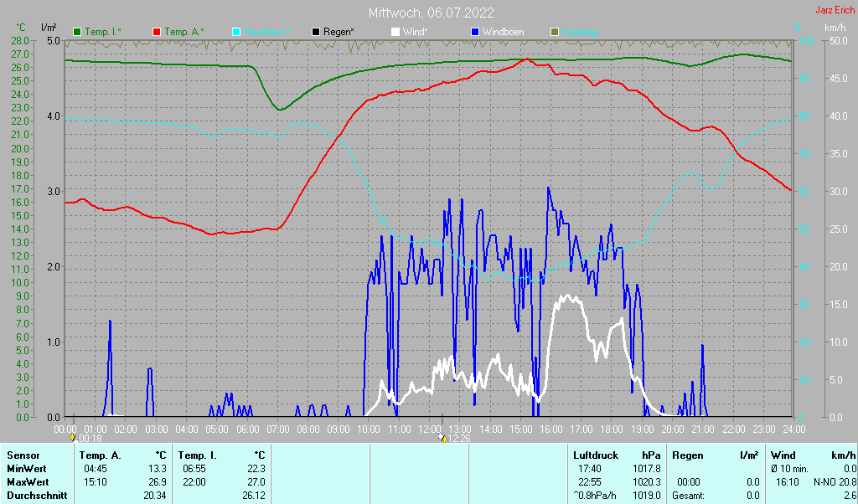Image resolution: width=858 pixels, height=504 pixels.
Task: Click the 'Wind' column header in table
Action: pos(783,455)
